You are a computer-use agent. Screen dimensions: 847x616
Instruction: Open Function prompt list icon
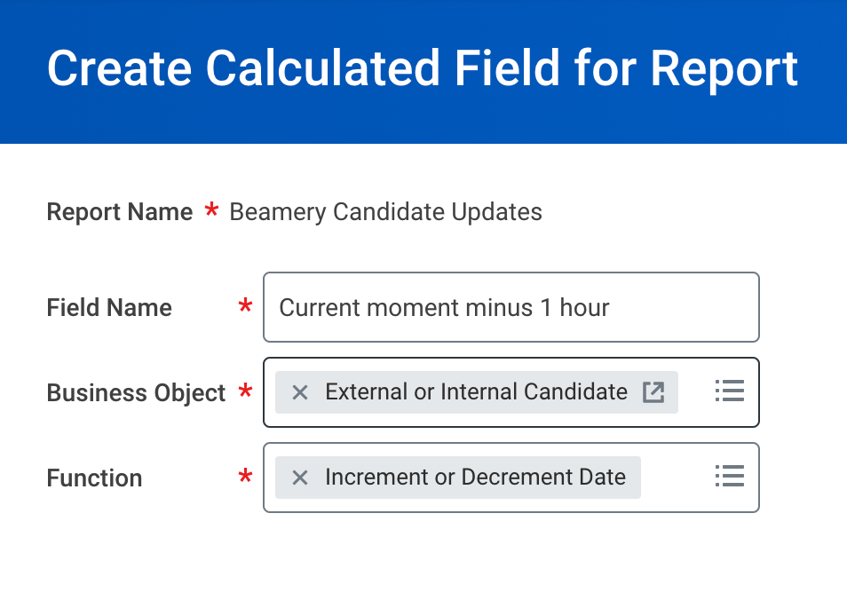[x=729, y=476]
